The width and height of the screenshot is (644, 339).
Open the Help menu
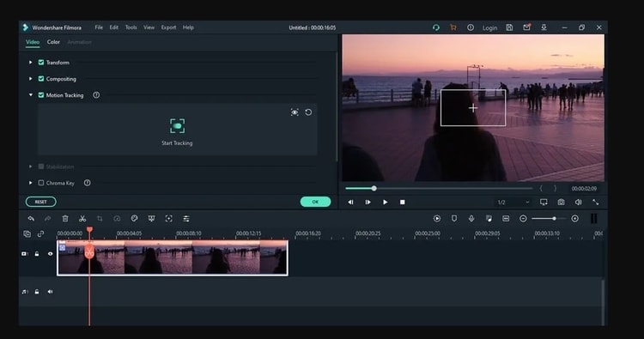tap(188, 27)
